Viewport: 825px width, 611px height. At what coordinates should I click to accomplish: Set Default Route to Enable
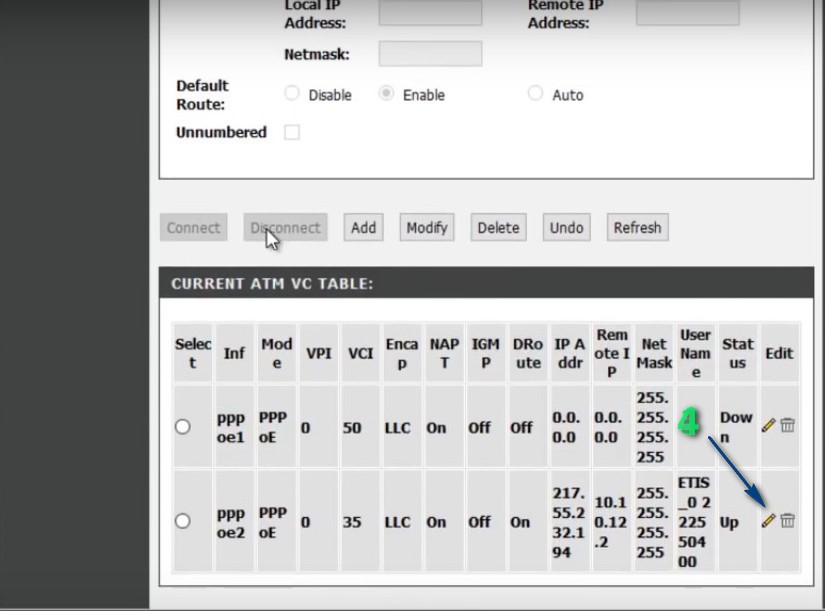pyautogui.click(x=386, y=94)
